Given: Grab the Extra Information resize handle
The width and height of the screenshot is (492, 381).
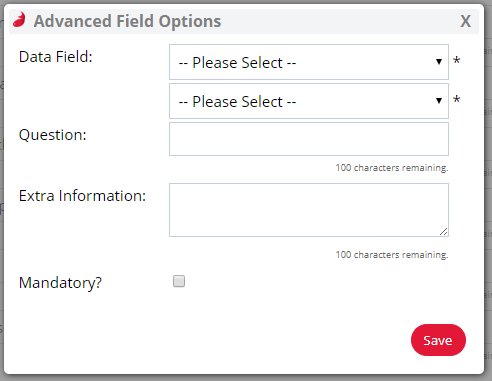Looking at the screenshot, I should 443,232.
